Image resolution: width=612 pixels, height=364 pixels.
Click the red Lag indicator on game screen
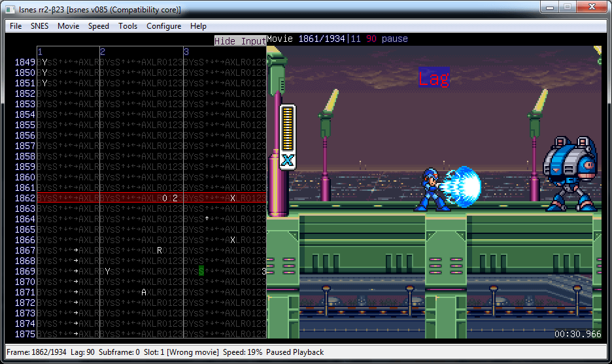(x=433, y=78)
